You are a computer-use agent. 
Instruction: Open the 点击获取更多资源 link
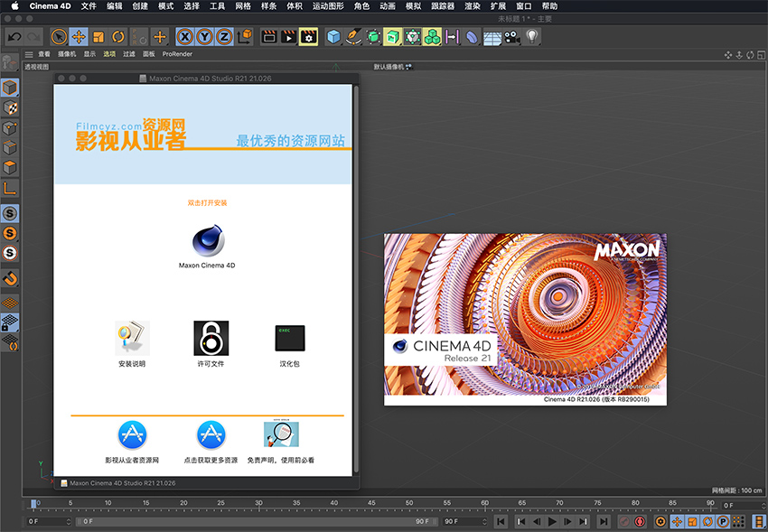[x=211, y=434]
